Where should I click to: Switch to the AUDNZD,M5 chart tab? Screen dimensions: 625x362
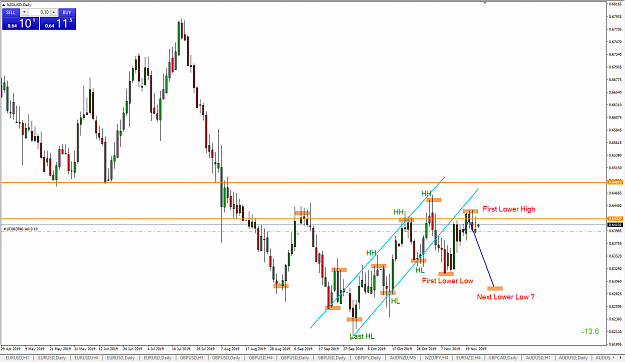tap(404, 358)
